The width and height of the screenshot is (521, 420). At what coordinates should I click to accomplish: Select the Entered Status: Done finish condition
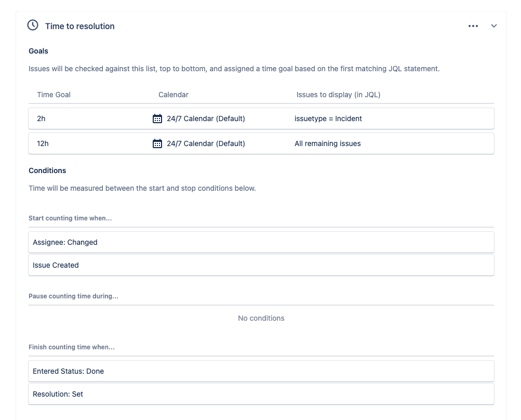coord(68,371)
